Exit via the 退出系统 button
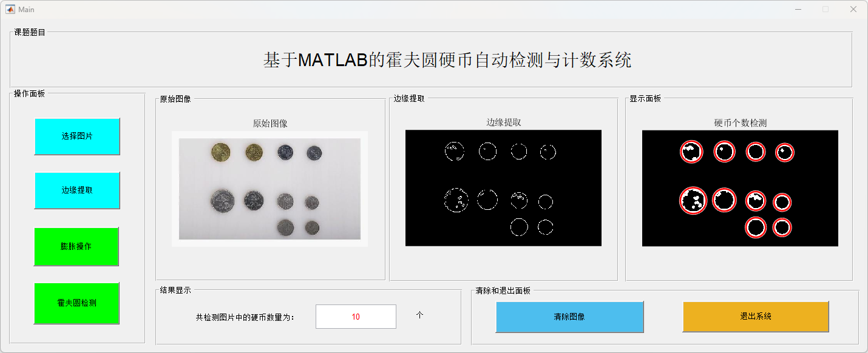 pos(756,316)
